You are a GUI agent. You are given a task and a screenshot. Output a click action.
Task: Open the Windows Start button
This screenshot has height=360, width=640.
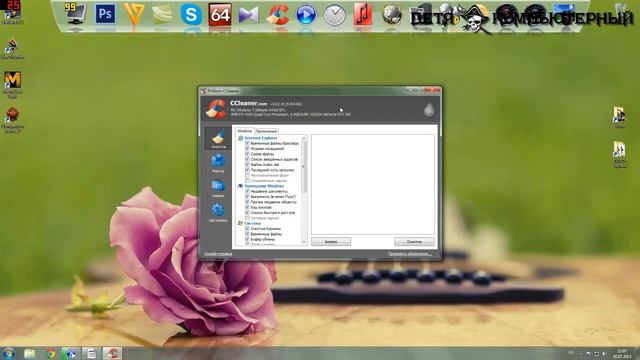pos(9,353)
